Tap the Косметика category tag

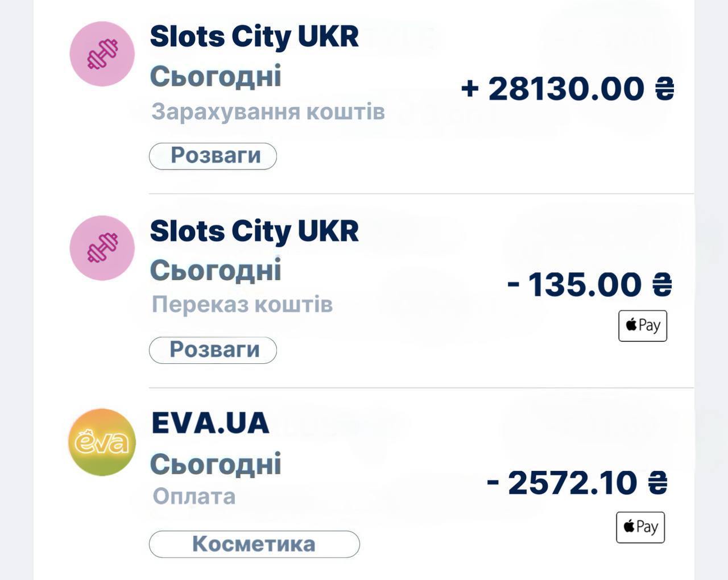254,544
